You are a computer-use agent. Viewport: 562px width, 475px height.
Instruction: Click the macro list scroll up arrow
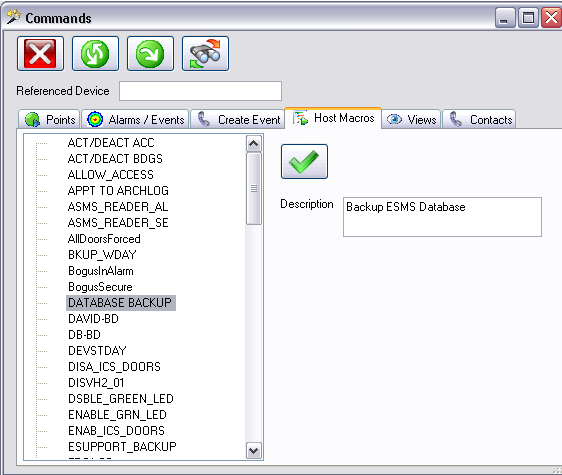(x=254, y=144)
